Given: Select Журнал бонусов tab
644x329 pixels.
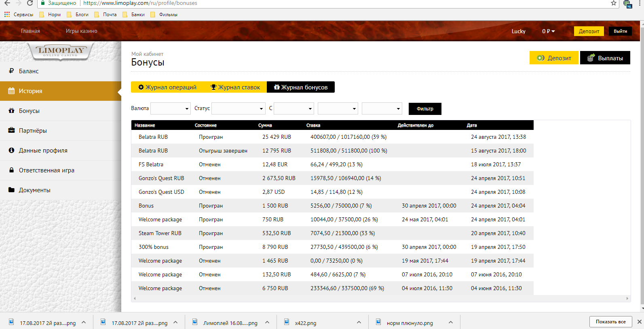Looking at the screenshot, I should coord(301,87).
